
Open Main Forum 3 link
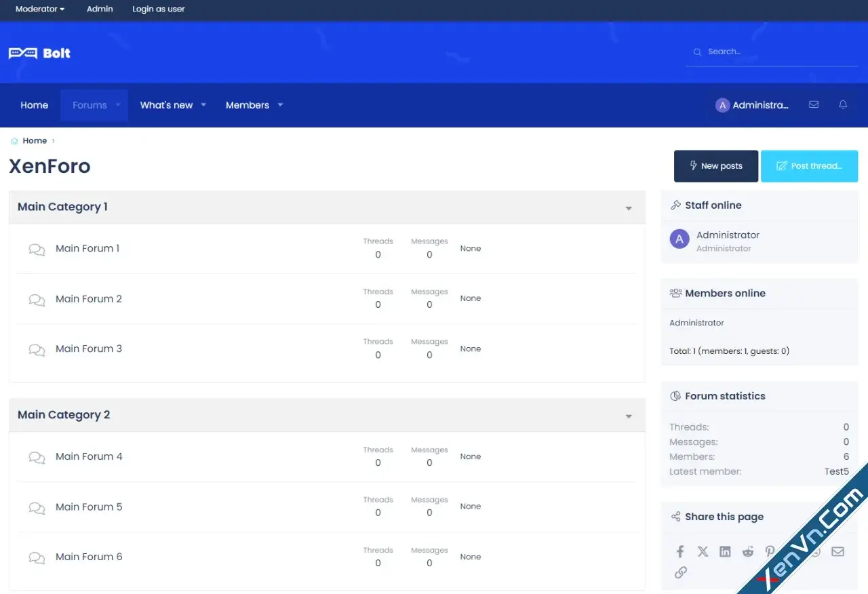coord(89,349)
